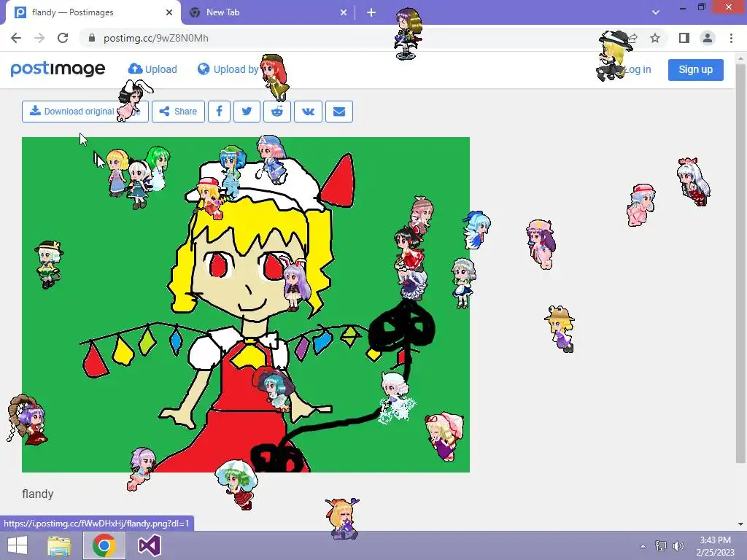Open the volume tray icon
747x560 pixels.
click(x=678, y=546)
